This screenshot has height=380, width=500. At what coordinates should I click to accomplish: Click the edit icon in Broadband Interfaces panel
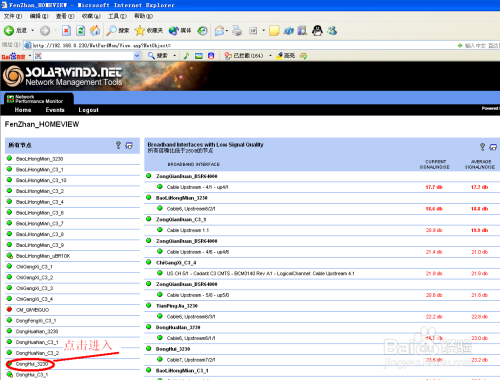tap(493, 147)
